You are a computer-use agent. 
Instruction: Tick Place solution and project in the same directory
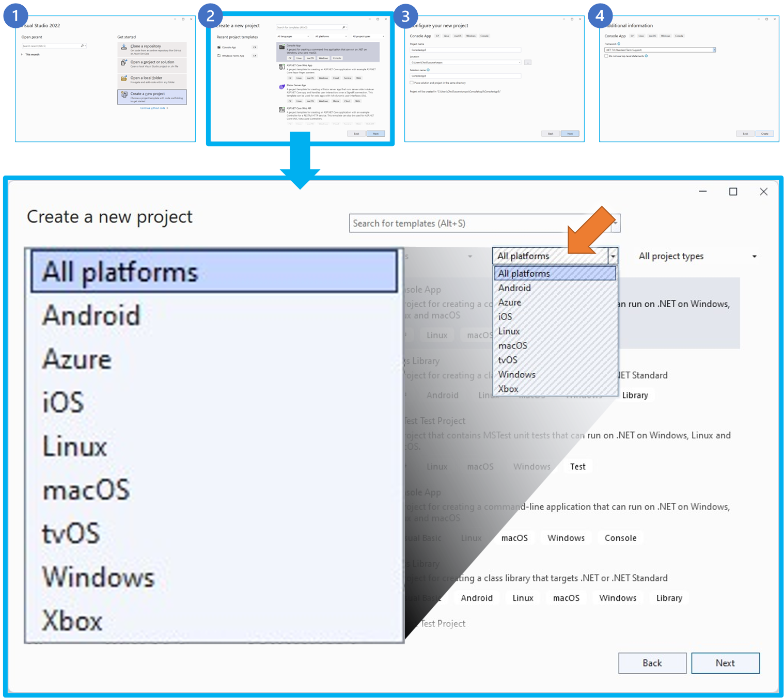click(412, 83)
